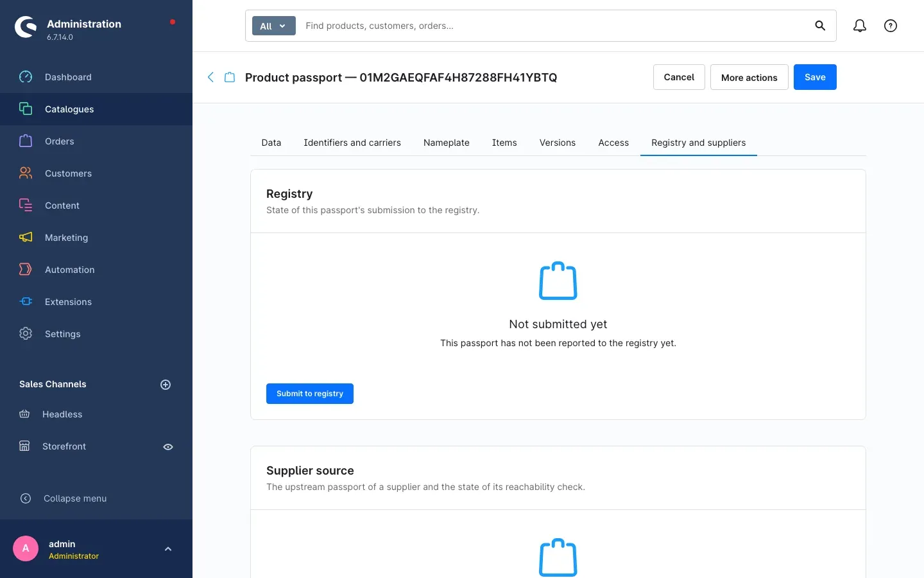Open the Storefront sales channel

tap(64, 446)
